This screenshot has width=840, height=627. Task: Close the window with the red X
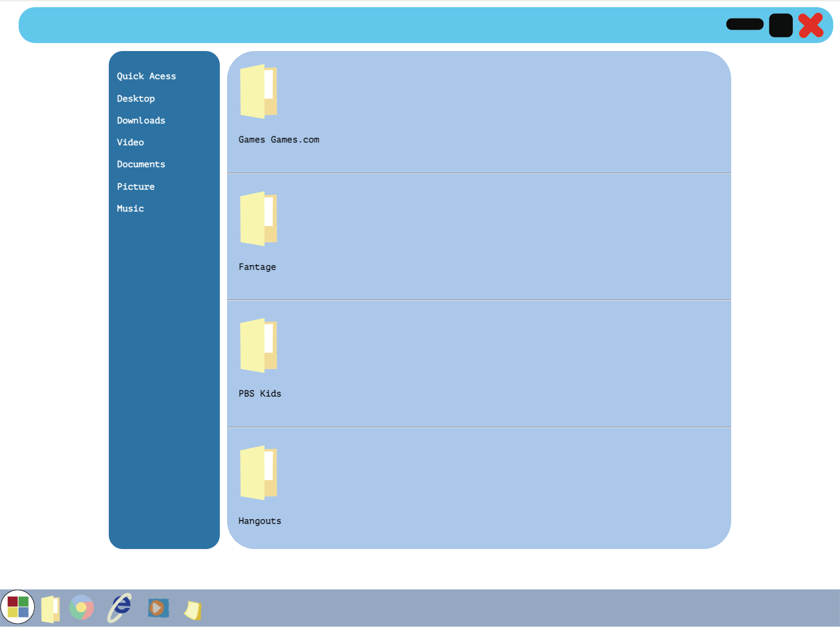811,25
